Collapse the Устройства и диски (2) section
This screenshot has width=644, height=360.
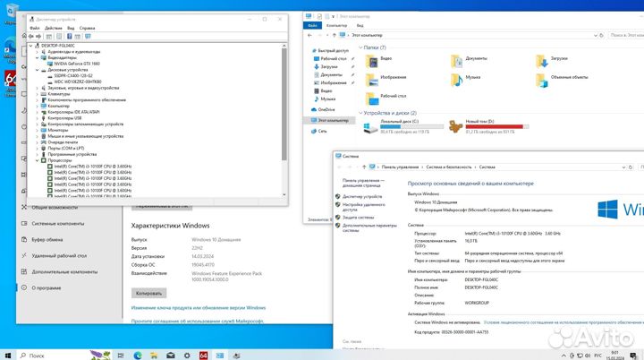[360, 113]
